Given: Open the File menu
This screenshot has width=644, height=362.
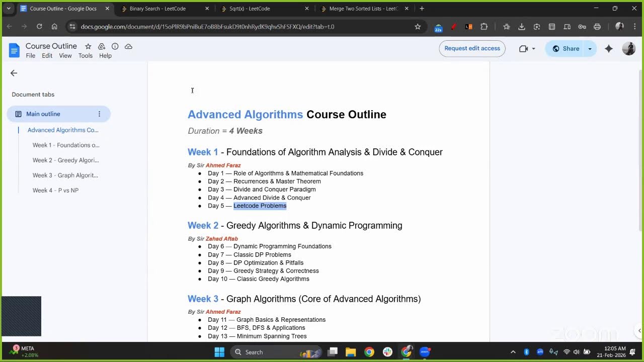Looking at the screenshot, I should [31, 56].
